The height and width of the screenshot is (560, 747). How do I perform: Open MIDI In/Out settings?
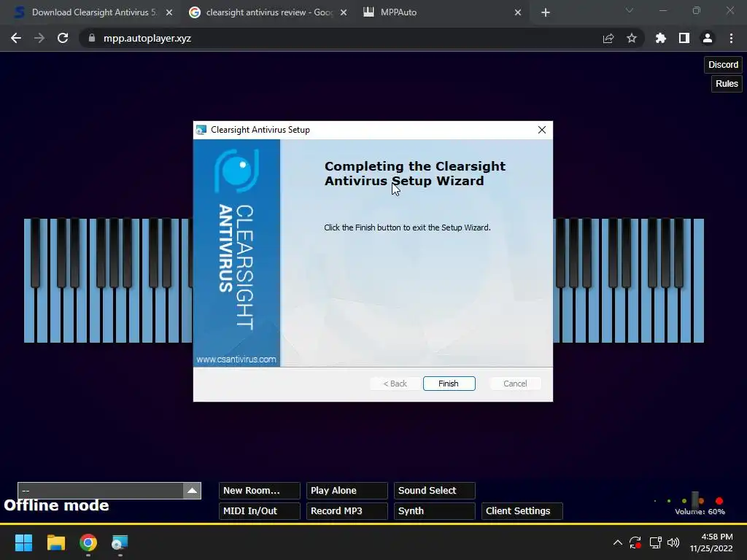point(260,511)
